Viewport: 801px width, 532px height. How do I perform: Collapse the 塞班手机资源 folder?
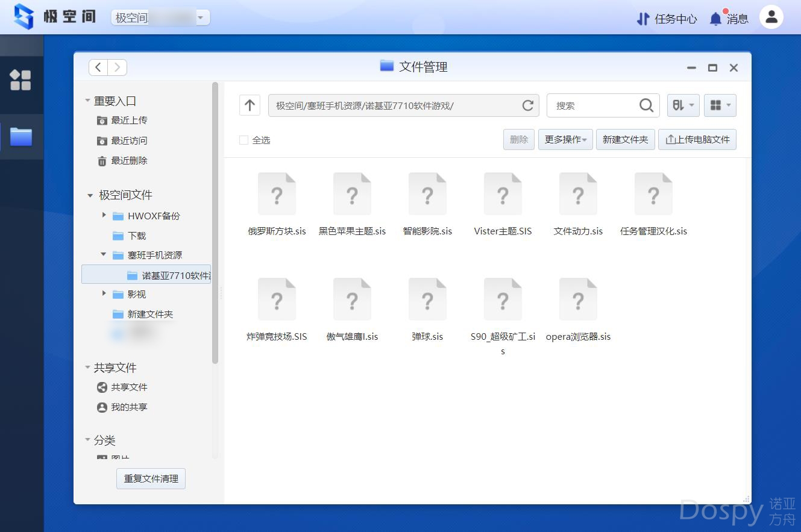(x=104, y=254)
